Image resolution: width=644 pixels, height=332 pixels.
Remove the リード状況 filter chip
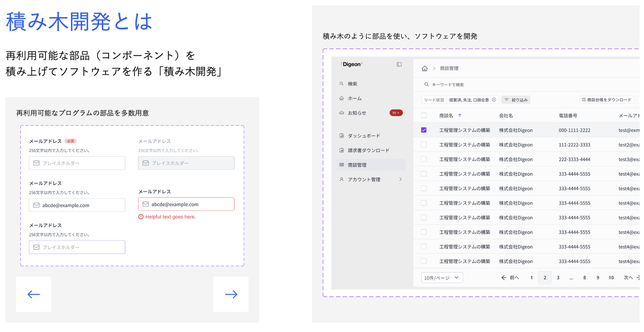coord(494,100)
